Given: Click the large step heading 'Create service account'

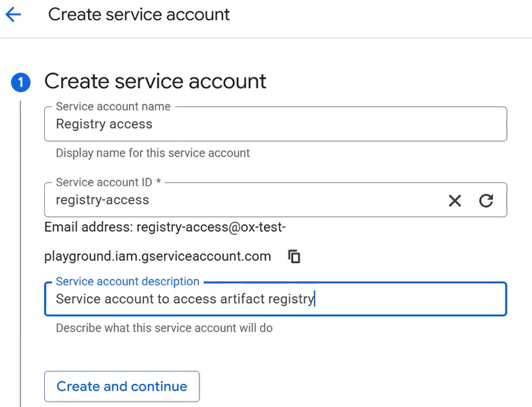Looking at the screenshot, I should pyautogui.click(x=155, y=81).
